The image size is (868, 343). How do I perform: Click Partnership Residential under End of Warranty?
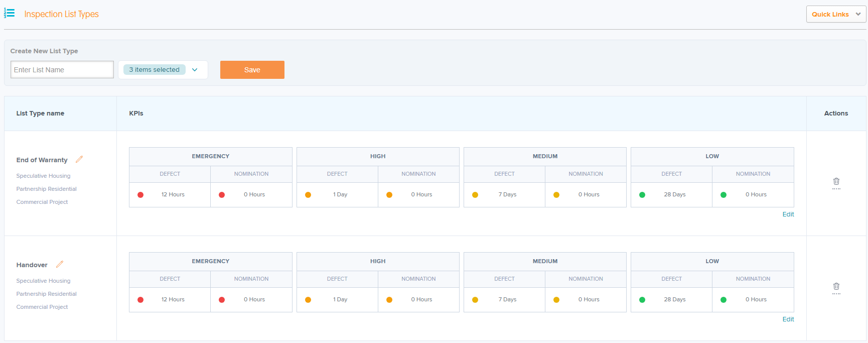pos(46,189)
